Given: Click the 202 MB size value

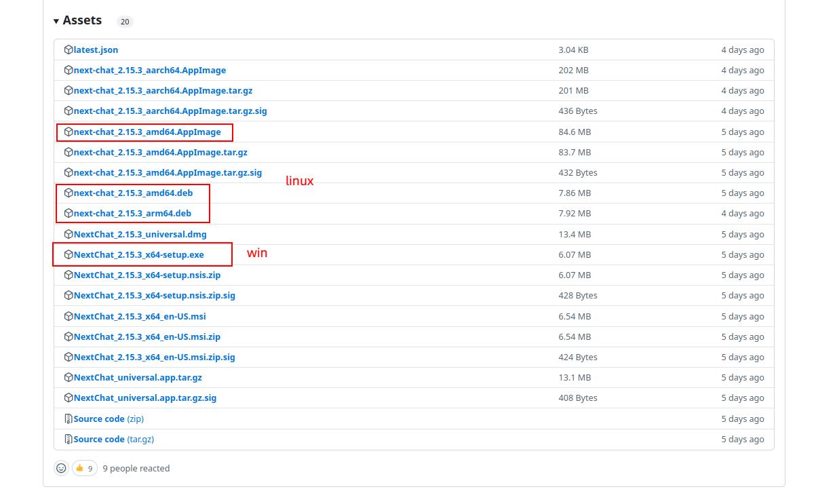Looking at the screenshot, I should tap(573, 70).
